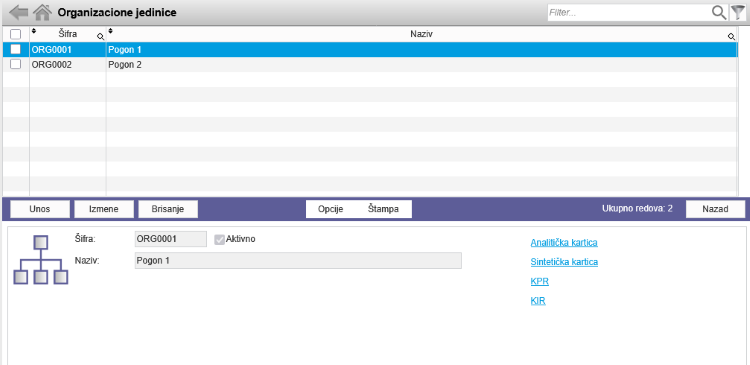
Task: Click the sort arrows in Naziv column
Action: [x=110, y=31]
